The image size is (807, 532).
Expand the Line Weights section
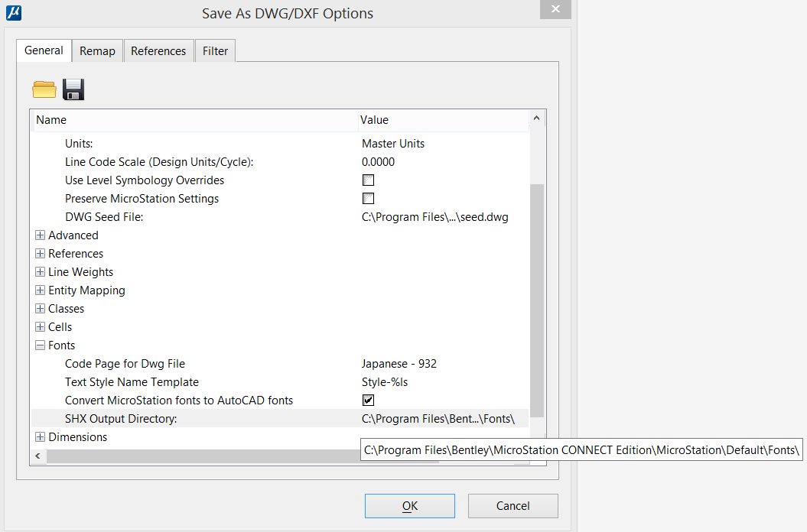40,271
